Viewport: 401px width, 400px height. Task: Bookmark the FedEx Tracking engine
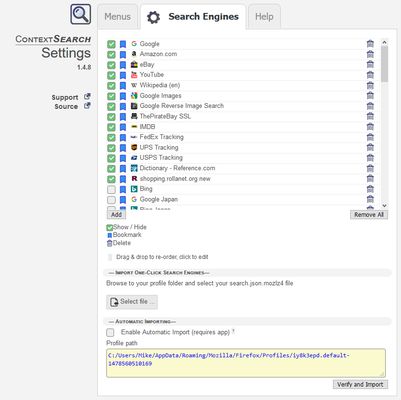(x=123, y=137)
